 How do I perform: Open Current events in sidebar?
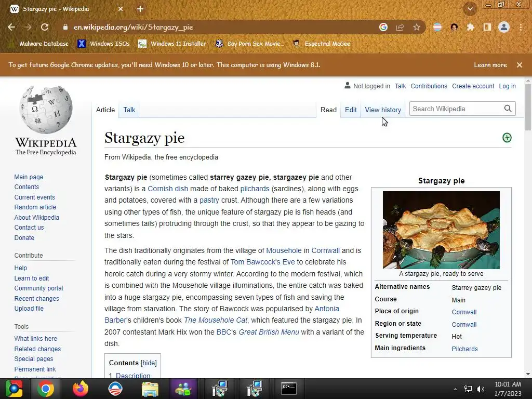[x=35, y=197]
